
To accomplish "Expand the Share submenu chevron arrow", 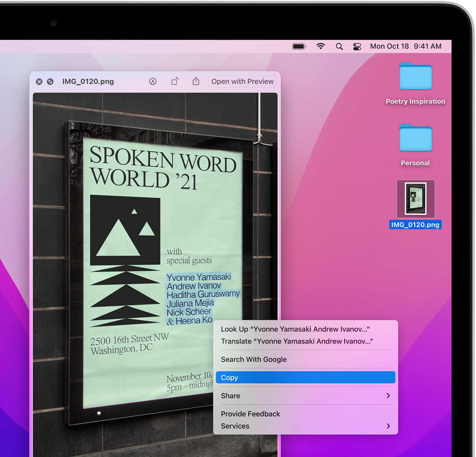I will coord(388,396).
